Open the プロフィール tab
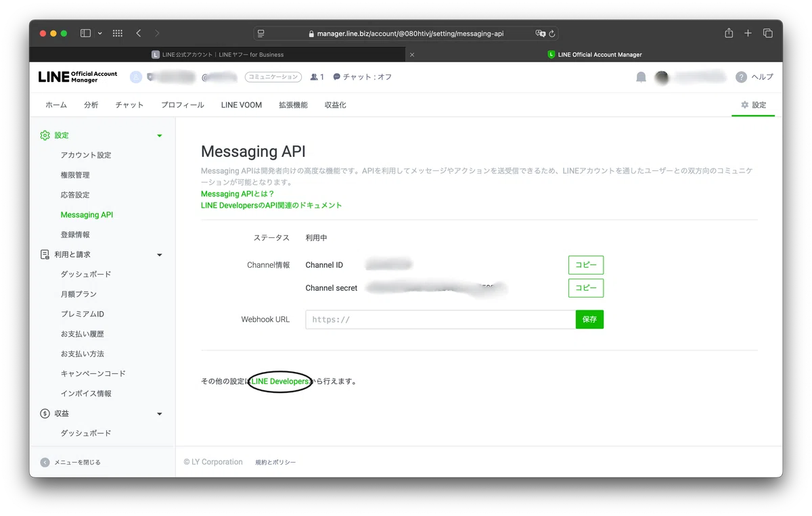This screenshot has height=516, width=812. pos(183,105)
